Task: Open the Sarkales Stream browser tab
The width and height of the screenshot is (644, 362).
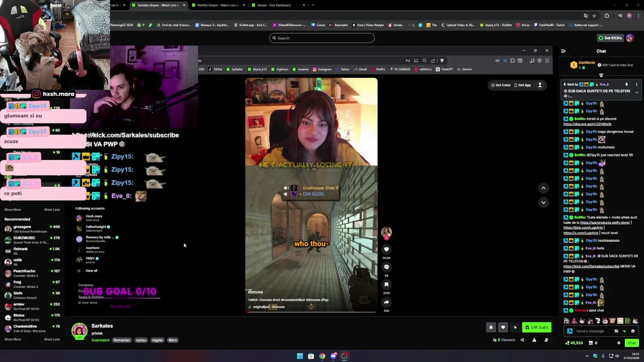Action: (157, 5)
